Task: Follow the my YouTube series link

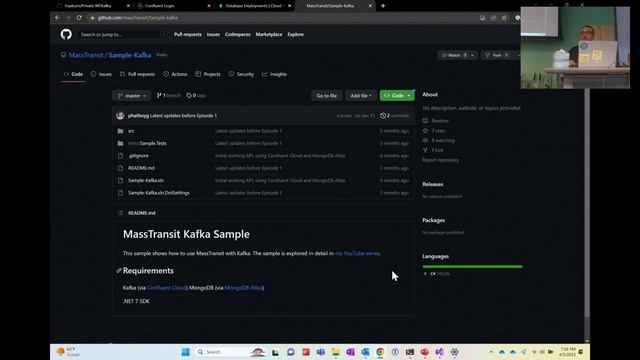Action: (357, 253)
